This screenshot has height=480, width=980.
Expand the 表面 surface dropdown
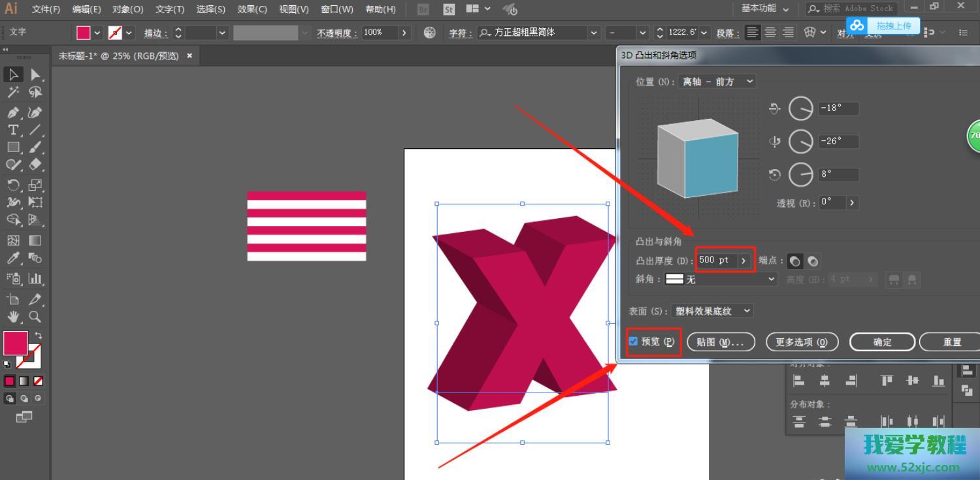coord(712,312)
